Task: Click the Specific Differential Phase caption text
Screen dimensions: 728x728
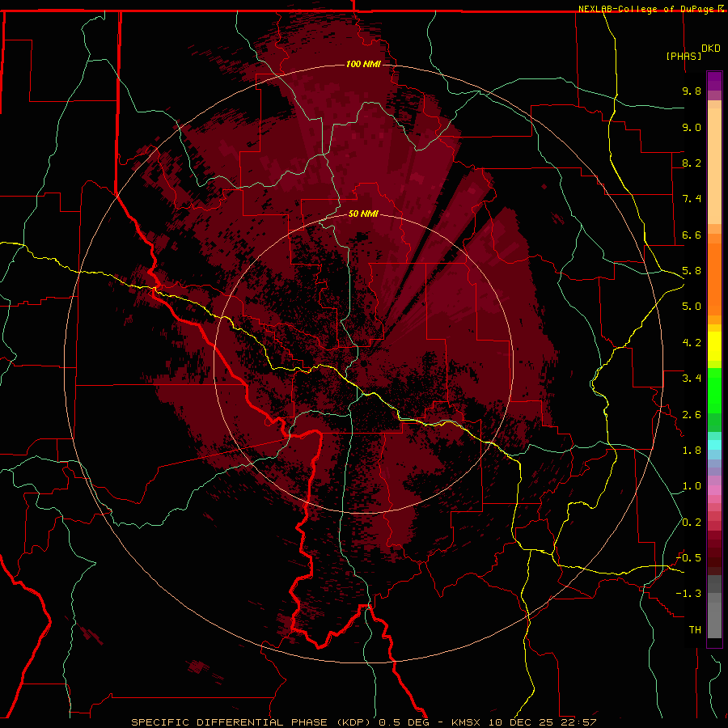Action: pos(363,722)
